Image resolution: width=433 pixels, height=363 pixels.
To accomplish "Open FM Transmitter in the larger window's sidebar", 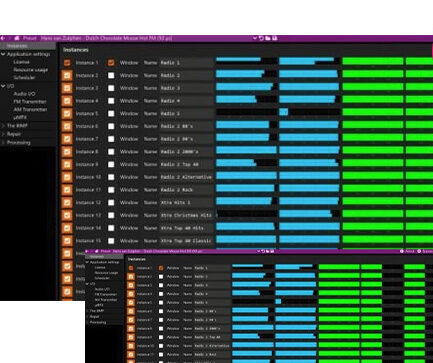I will tap(30, 101).
